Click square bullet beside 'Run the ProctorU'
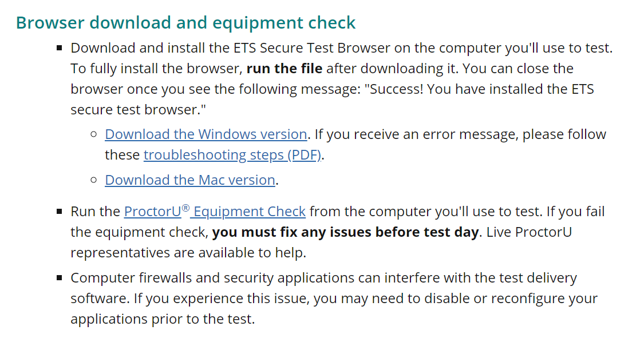This screenshot has height=338, width=644. (60, 212)
